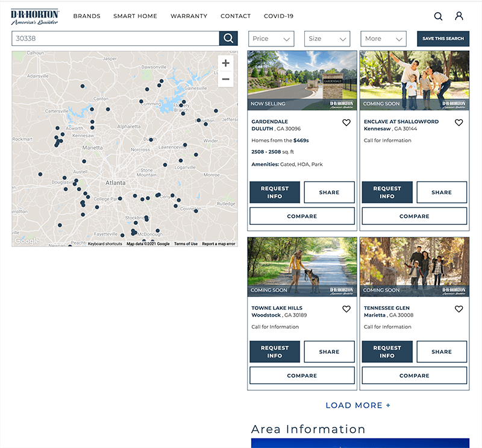Request info for Gardendale
The height and width of the screenshot is (448, 482).
tap(275, 192)
